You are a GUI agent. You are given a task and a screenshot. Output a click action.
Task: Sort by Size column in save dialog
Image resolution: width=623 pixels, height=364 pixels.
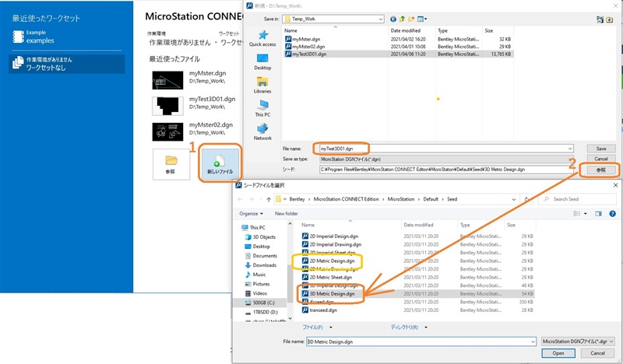pyautogui.click(x=489, y=30)
